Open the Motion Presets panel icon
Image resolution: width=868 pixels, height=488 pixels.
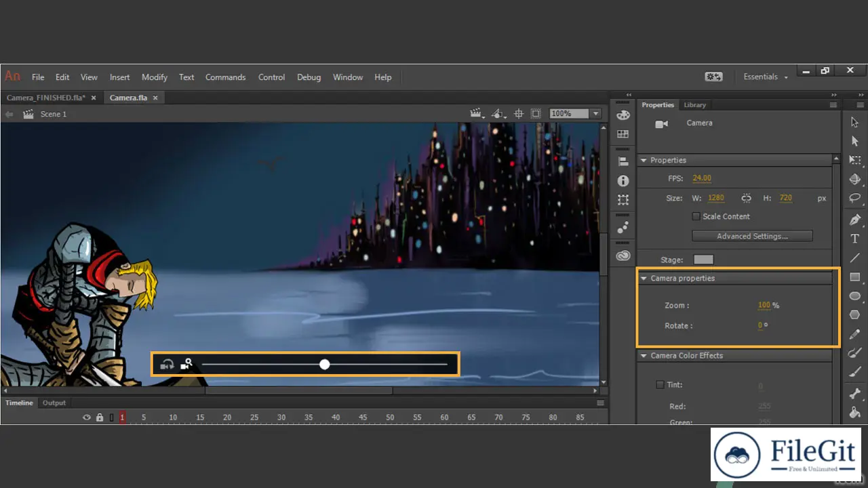[x=623, y=227]
